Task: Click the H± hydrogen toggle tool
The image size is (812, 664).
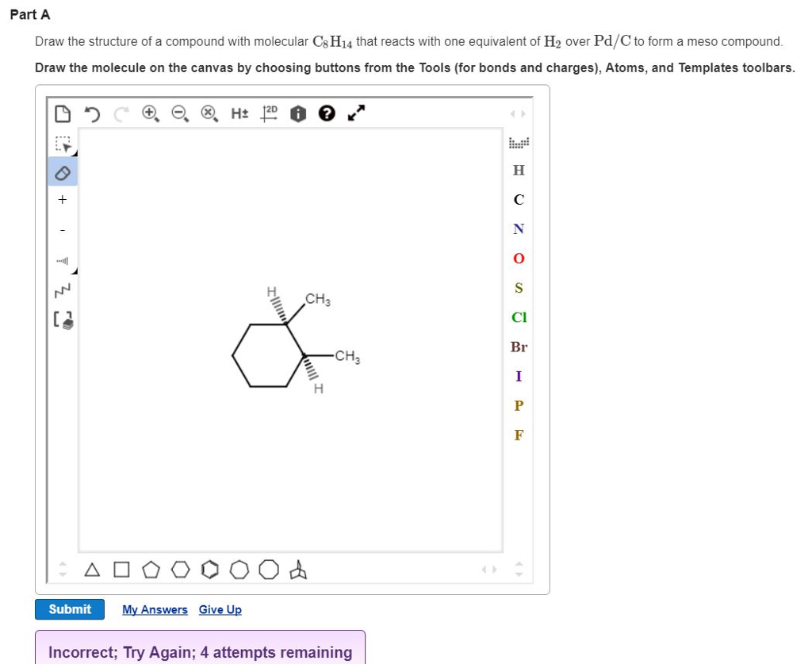Action: point(239,113)
